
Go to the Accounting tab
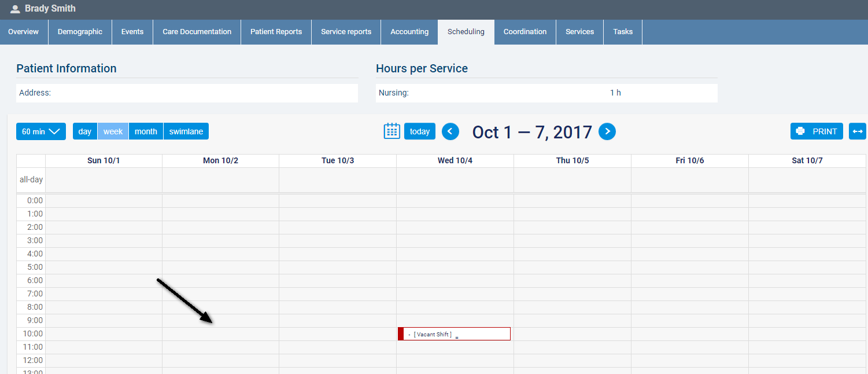[409, 32]
